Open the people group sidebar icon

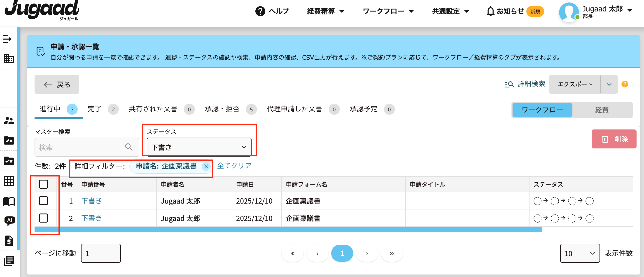click(9, 121)
